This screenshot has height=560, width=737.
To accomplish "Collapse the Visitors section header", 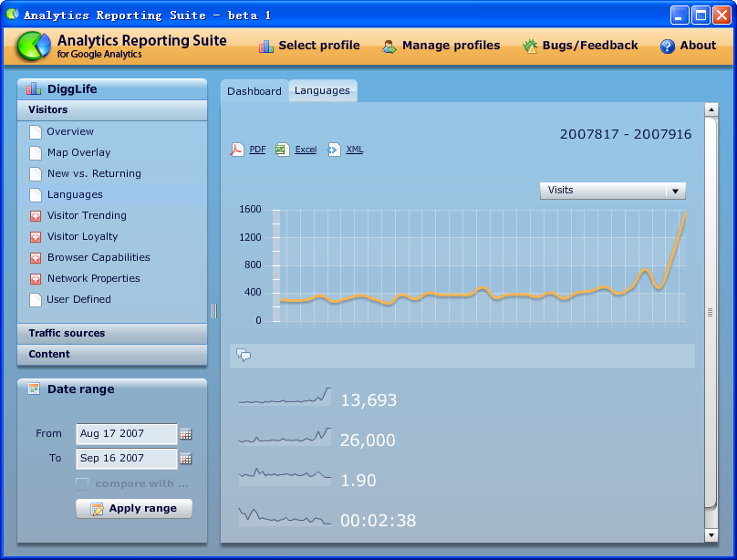I will pyautogui.click(x=112, y=110).
